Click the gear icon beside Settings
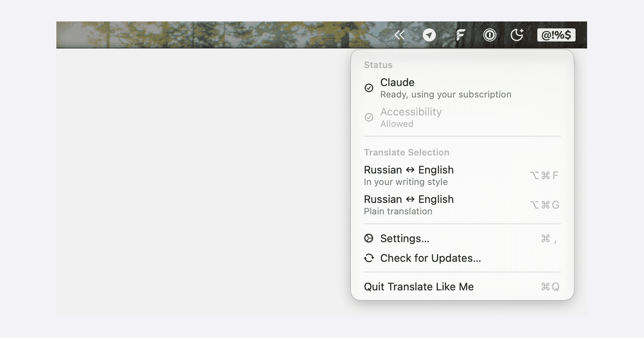The image size is (644, 338). coord(369,238)
